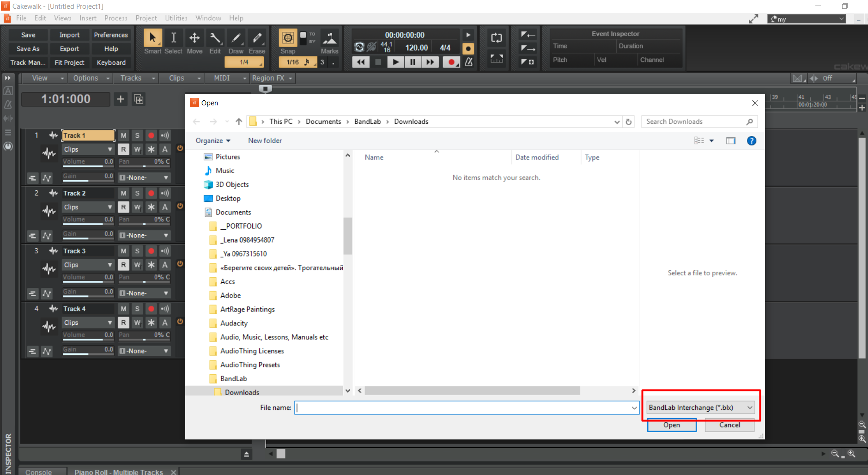868x475 pixels.
Task: Toggle FX power button on Track 1
Action: [180, 148]
